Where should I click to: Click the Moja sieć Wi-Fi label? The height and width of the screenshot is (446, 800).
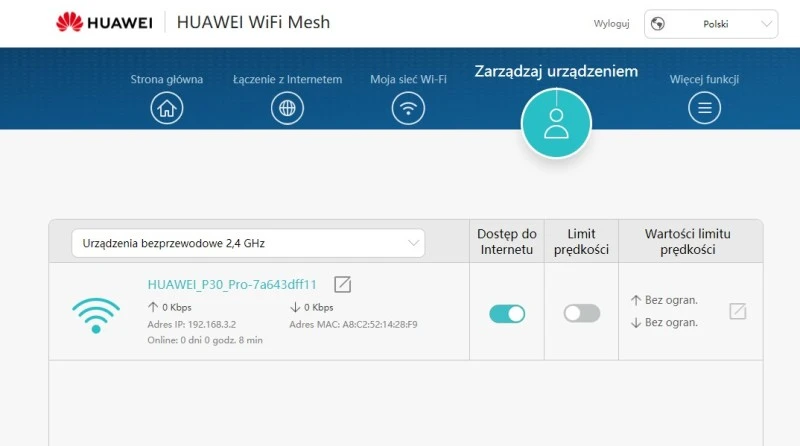(408, 79)
